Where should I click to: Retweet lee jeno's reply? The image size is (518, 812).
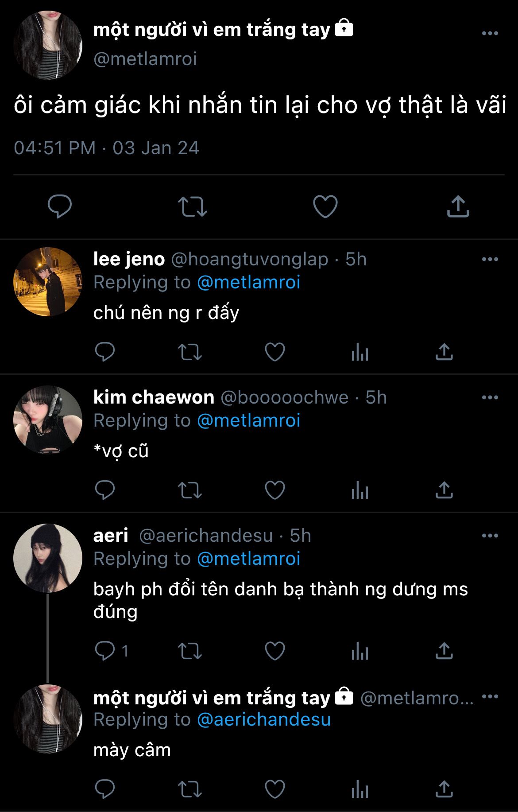point(190,353)
